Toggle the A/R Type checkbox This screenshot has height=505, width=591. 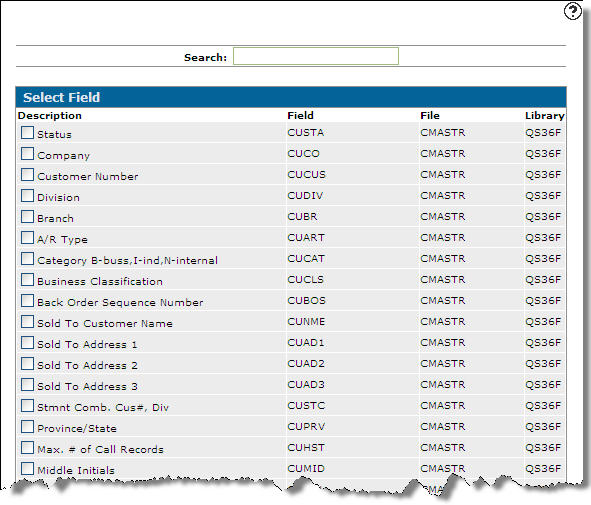point(27,238)
